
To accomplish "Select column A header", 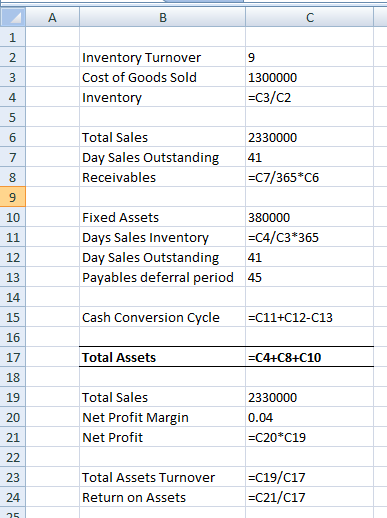I will 52,17.
